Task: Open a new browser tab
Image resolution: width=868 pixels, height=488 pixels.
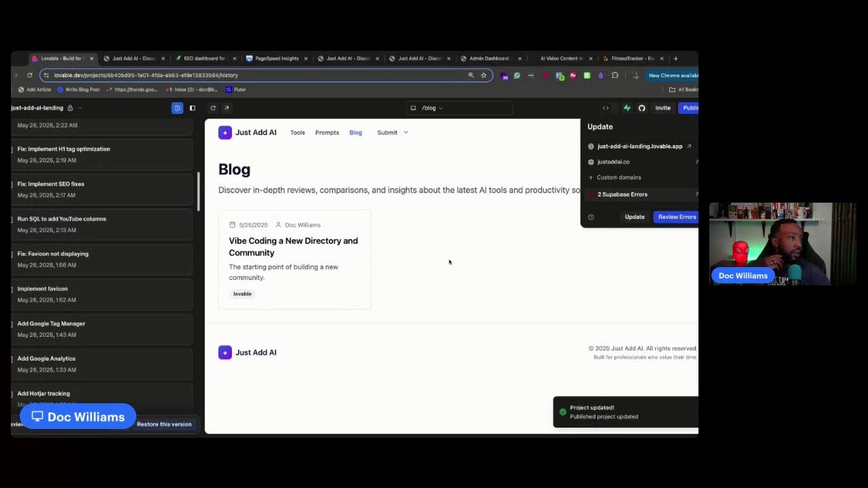Action: 675,58
